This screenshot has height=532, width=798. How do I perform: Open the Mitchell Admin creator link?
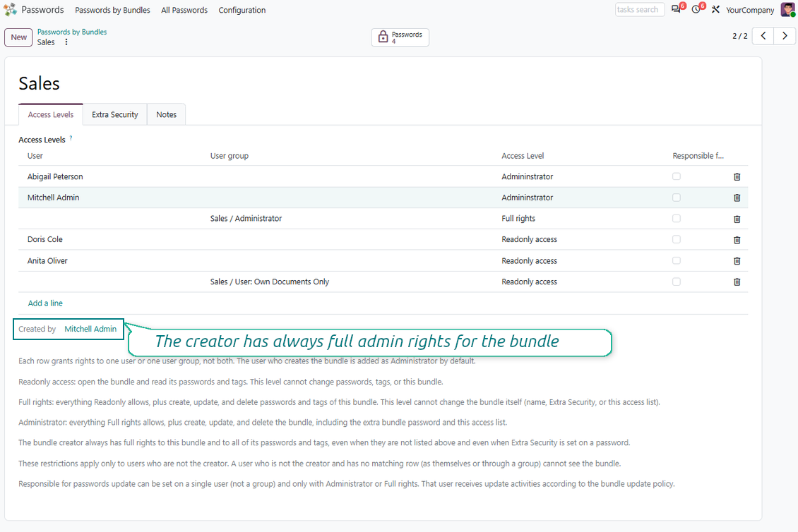tap(90, 329)
